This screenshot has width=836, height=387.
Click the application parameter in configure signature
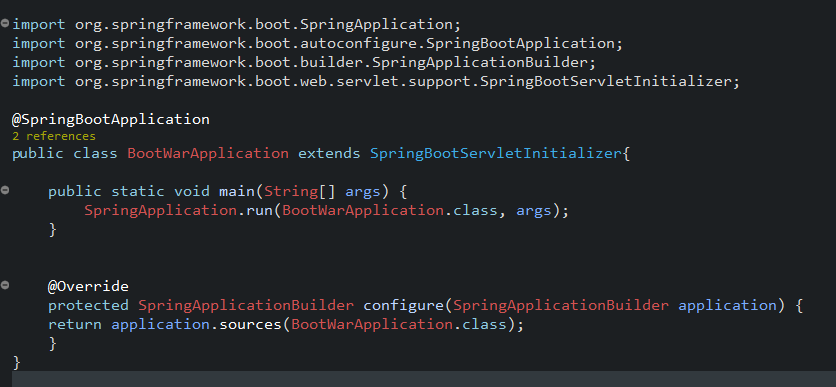click(727, 306)
